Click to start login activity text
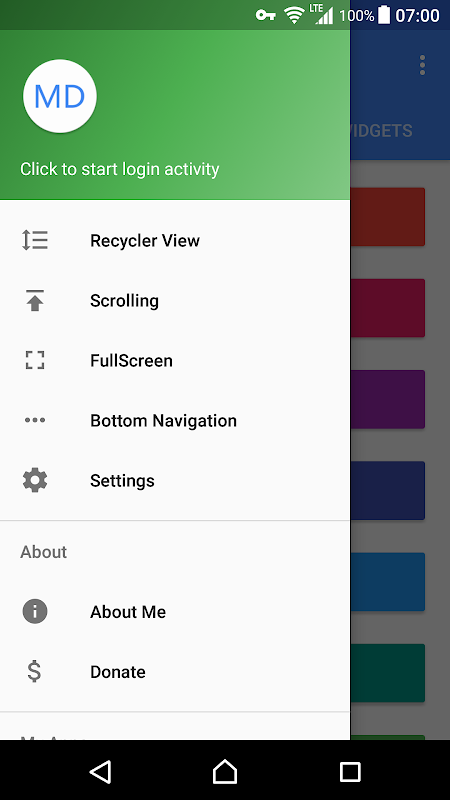Viewport: 450px width, 800px height. point(119,169)
